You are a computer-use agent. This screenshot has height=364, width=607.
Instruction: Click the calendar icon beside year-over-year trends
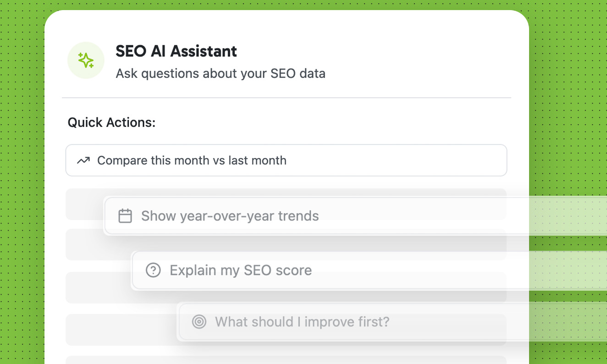124,215
